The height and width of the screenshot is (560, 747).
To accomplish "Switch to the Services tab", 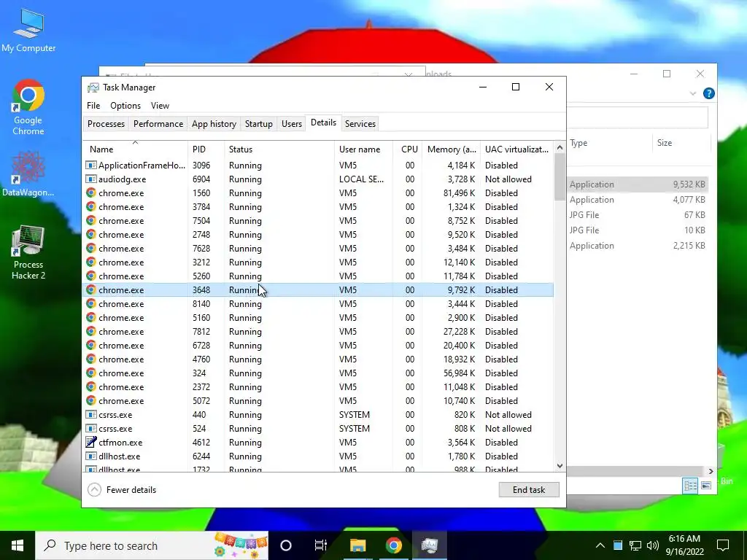I will click(360, 124).
